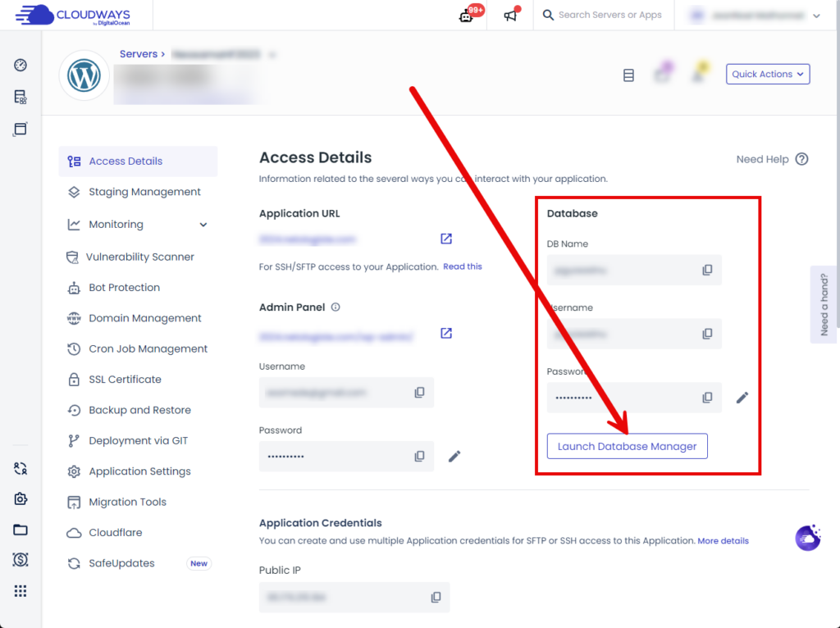840x628 pixels.
Task: Open the purple cloud assistant bubble
Action: 808,538
